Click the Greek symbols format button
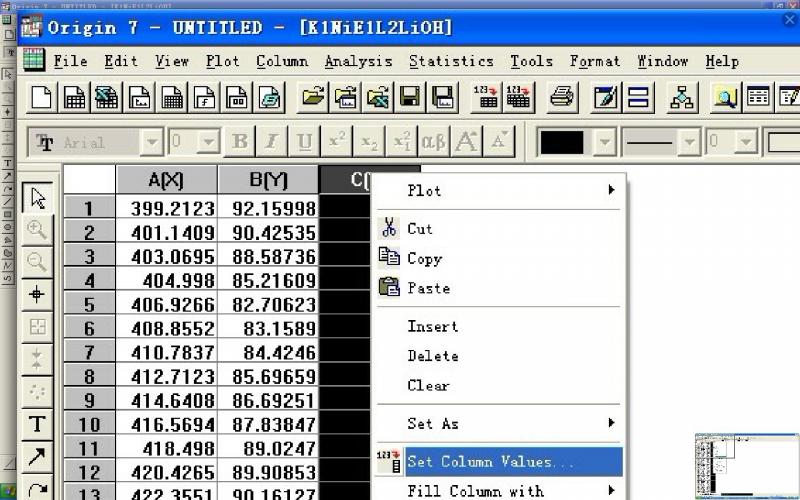800x500 pixels. point(434,141)
